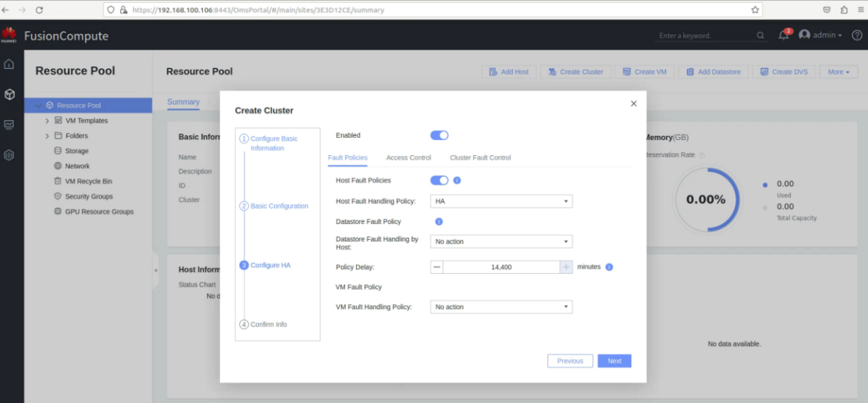868x403 pixels.
Task: Open VM Fault Handling Policy dropdown
Action: [501, 307]
